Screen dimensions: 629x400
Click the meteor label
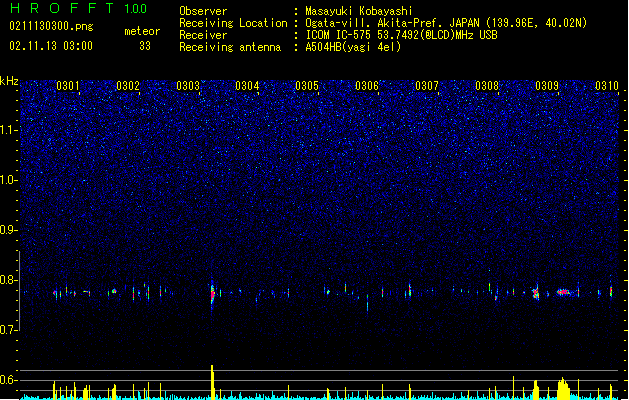(x=142, y=31)
